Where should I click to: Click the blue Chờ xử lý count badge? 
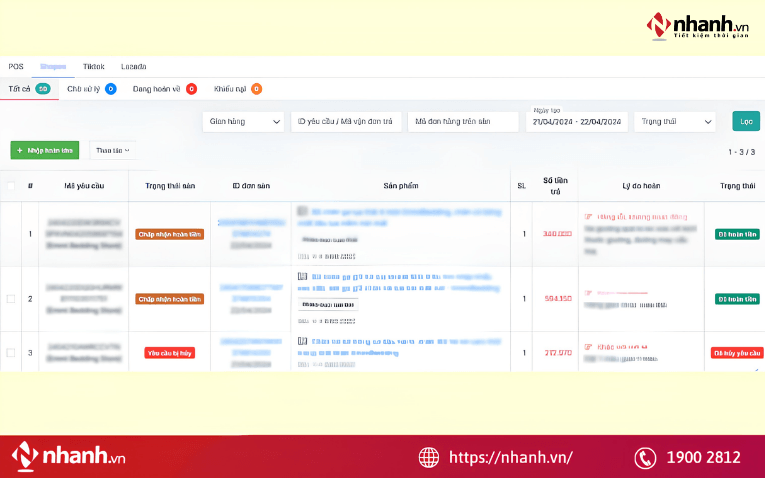point(111,89)
